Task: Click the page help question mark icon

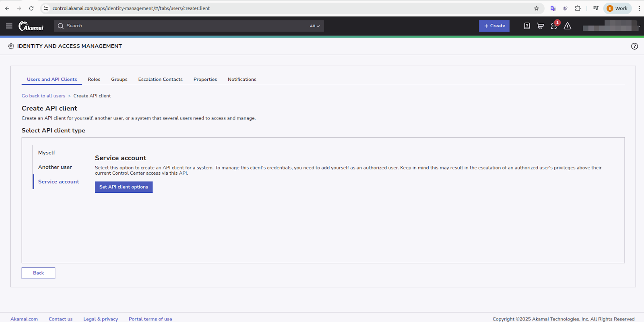Action: [634, 46]
